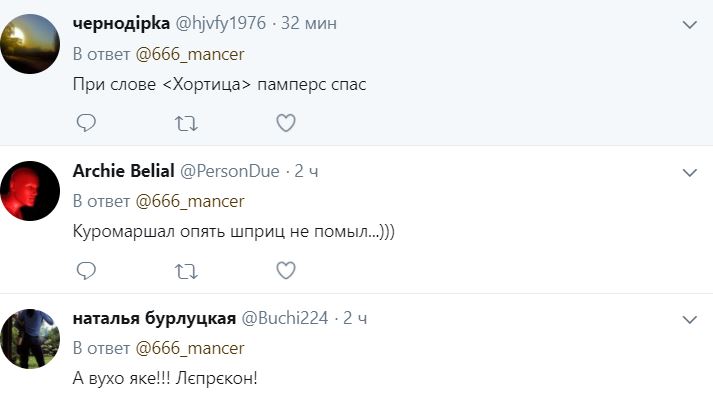The image size is (713, 395).
Task: Open @666_mancer mention in first reply
Action: click(190, 54)
